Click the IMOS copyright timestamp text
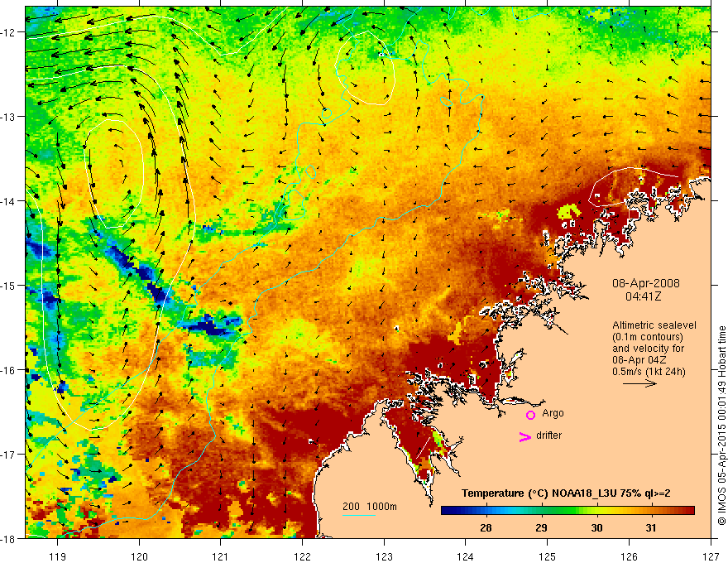The width and height of the screenshot is (728, 563). coord(721,426)
